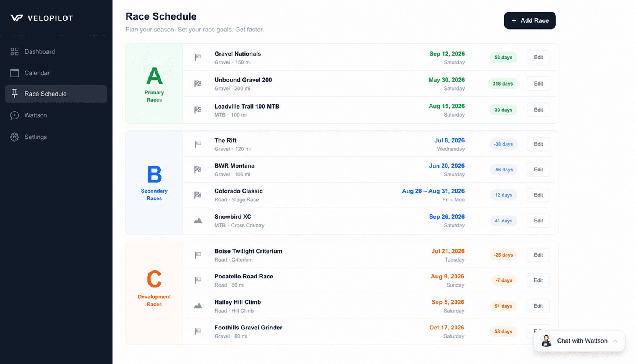Click the mountain icon for Hailey Hill Climb
636x364 pixels.
pyautogui.click(x=198, y=306)
